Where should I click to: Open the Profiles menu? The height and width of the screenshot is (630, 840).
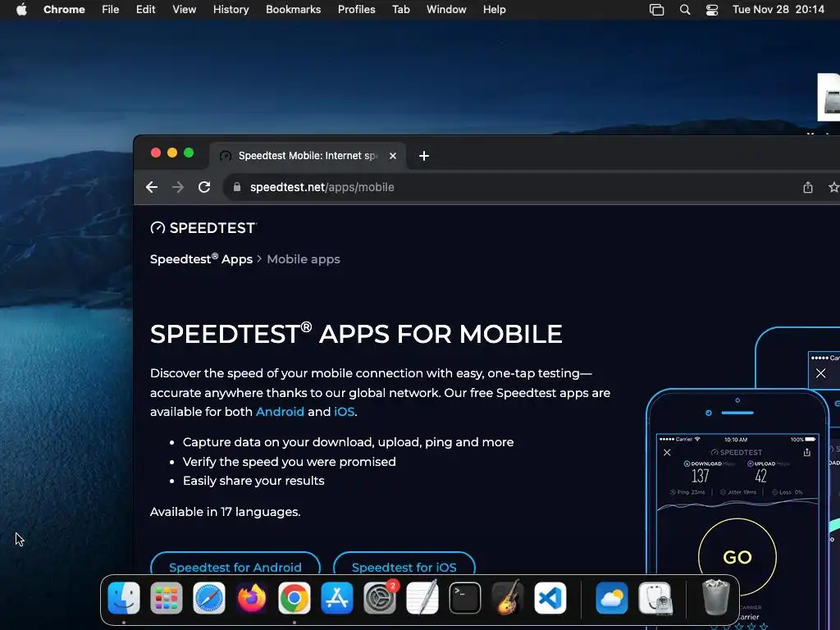356,10
